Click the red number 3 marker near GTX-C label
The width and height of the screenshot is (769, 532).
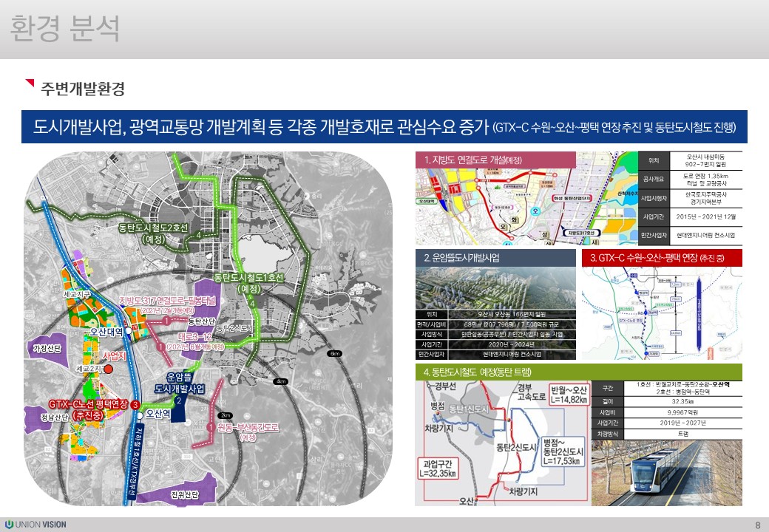point(135,405)
